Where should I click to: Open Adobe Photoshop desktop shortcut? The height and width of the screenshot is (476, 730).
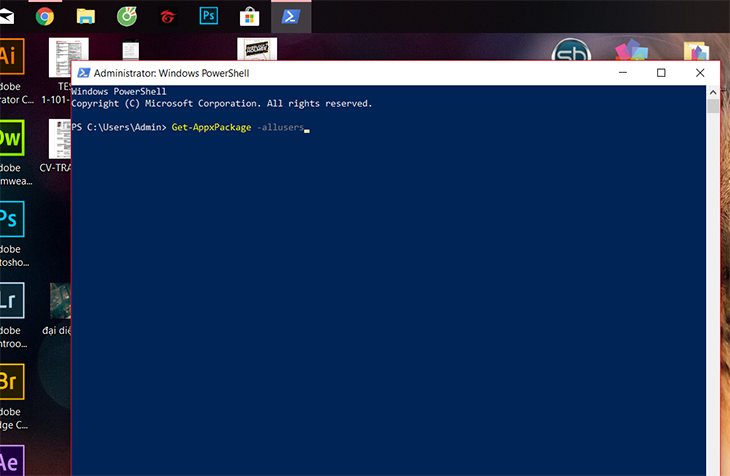[11, 219]
